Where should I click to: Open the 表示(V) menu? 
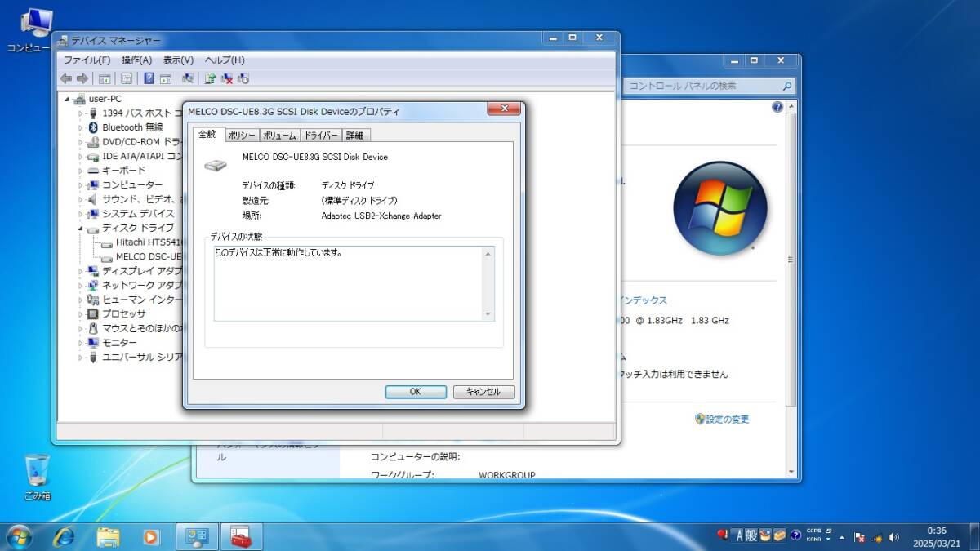pyautogui.click(x=178, y=60)
